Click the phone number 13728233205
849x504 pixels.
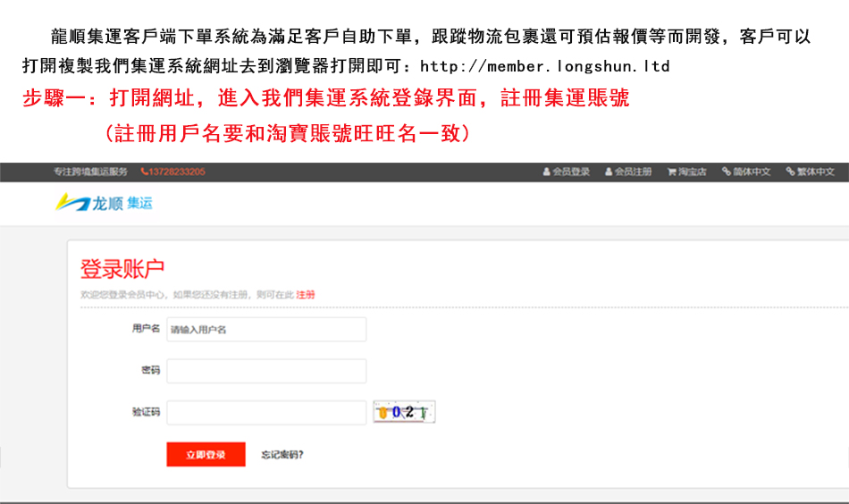click(x=177, y=172)
